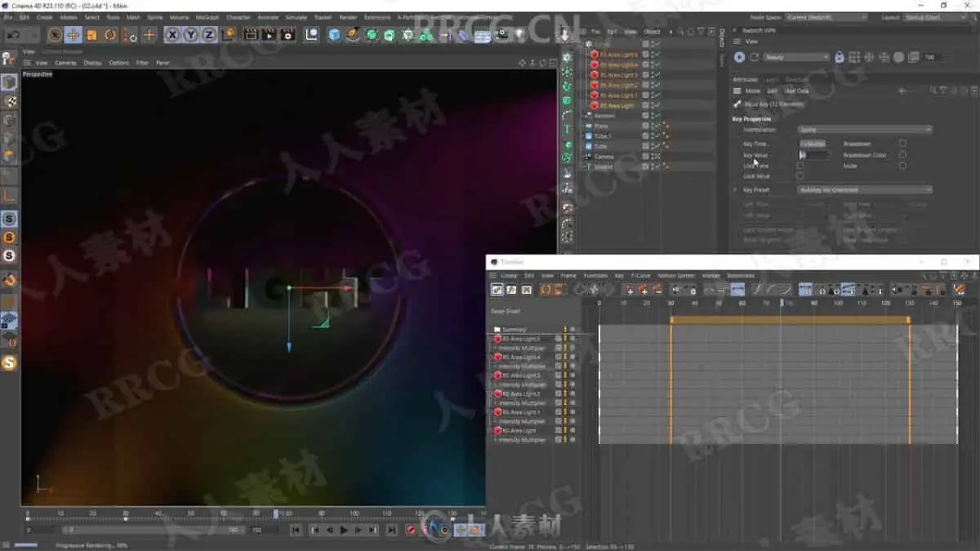Select the Scale tool in top toolbar
The image size is (980, 551).
(91, 35)
